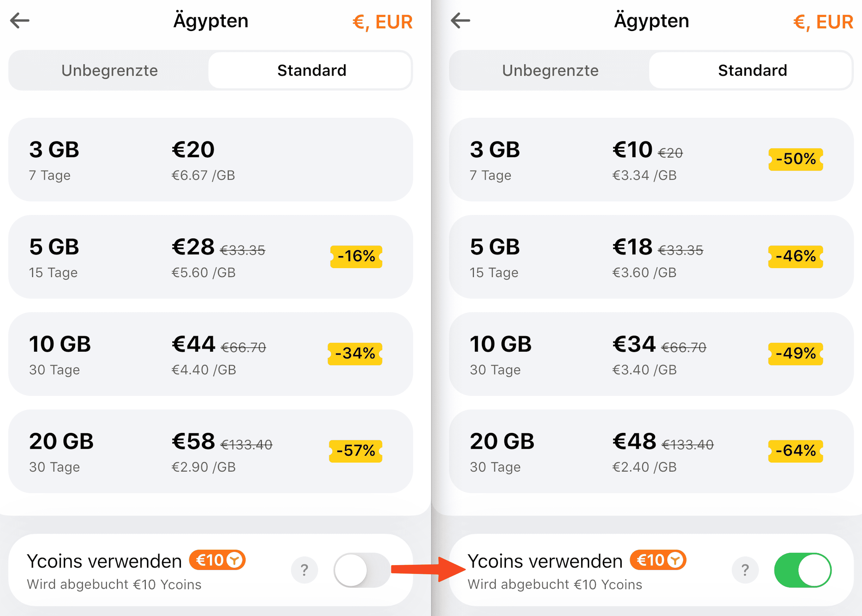The height and width of the screenshot is (616, 862).
Task: Tap the €10 Ycoins badge on left screen
Action: pyautogui.click(x=217, y=560)
